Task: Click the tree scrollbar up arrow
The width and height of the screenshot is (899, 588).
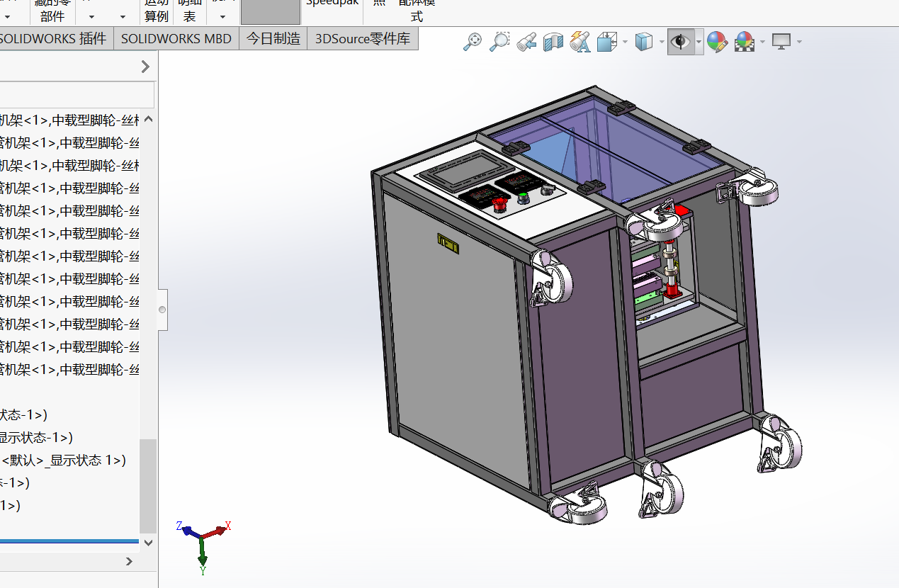Action: [148, 119]
